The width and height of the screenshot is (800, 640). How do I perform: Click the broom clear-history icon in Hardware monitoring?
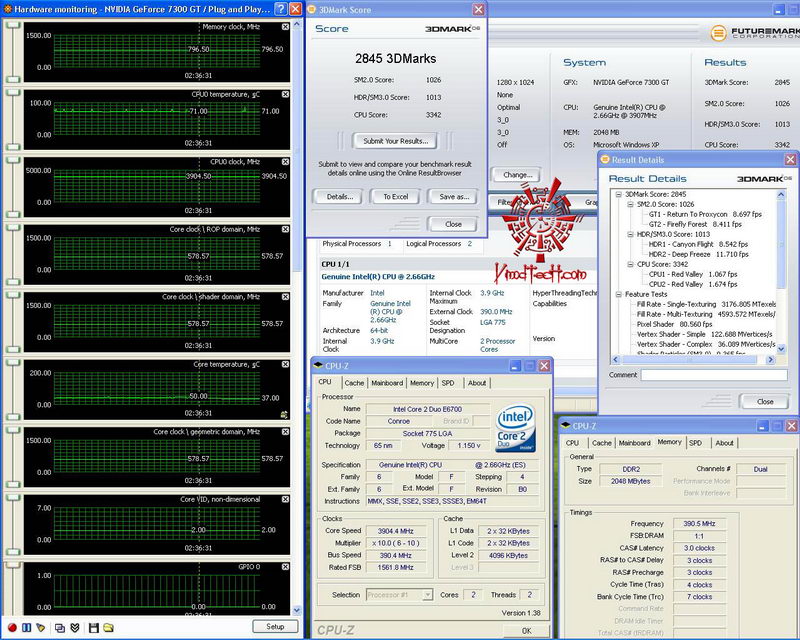tap(41, 627)
